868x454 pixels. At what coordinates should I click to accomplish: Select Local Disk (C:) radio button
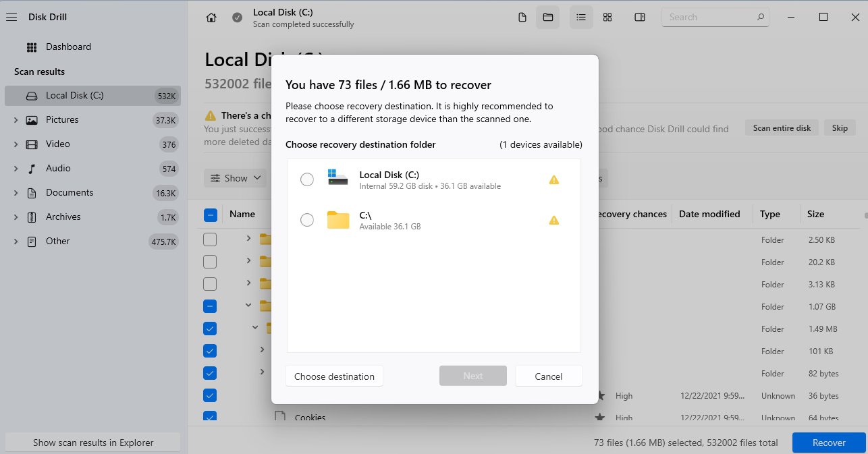pos(307,179)
